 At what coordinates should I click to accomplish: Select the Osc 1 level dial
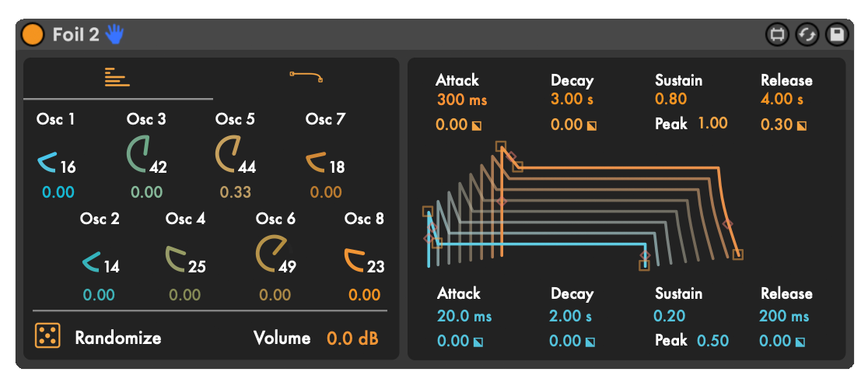tap(49, 163)
